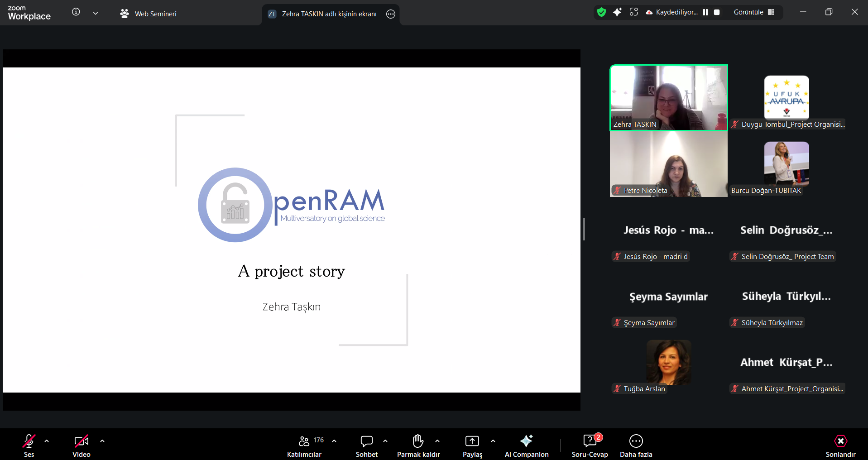
Task: Open the Daha fazla more options
Action: [636, 446]
